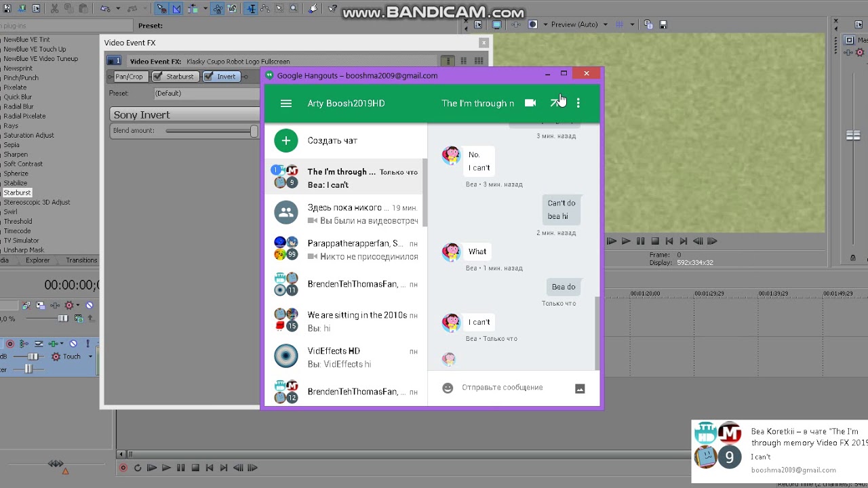The image size is (868, 488).
Task: Attach an image to the Hangouts message
Action: click(x=580, y=388)
